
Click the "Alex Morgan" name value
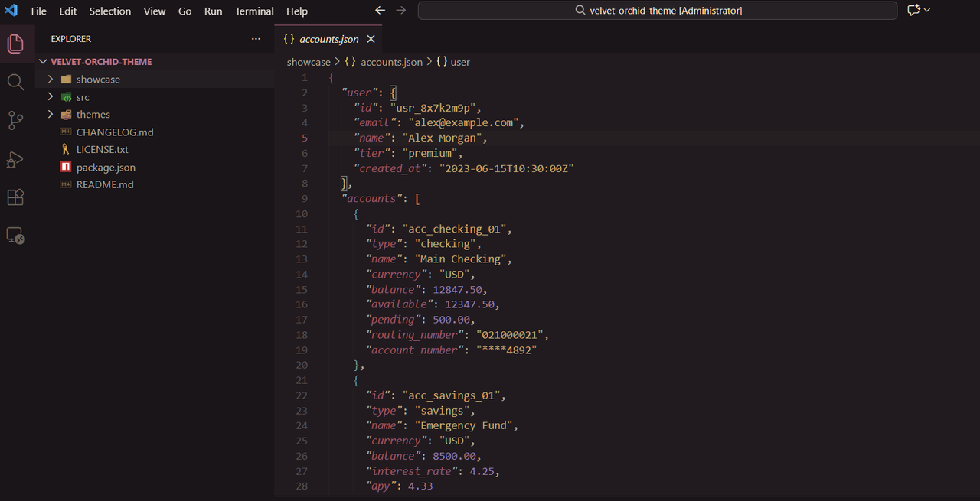coord(442,138)
